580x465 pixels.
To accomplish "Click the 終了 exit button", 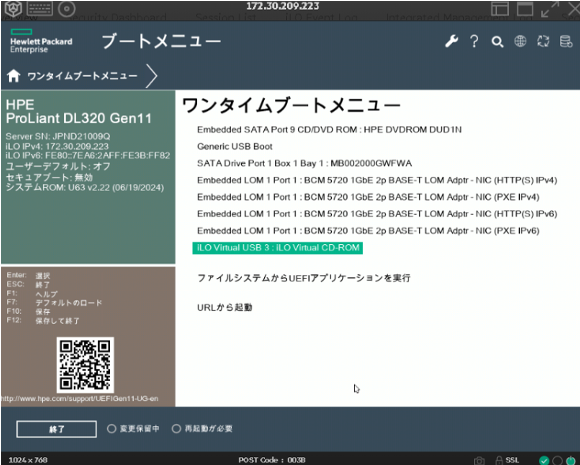I will pos(57,429).
